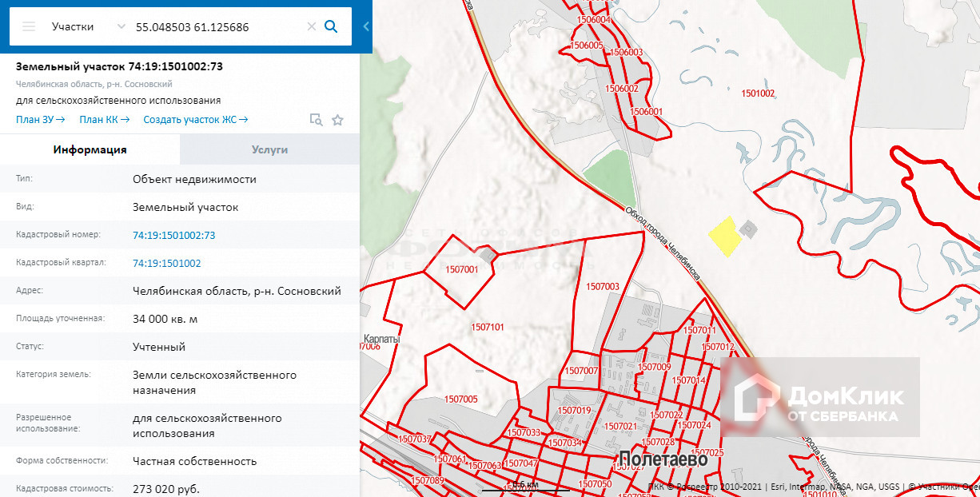This screenshot has height=497, width=980.
Task: Switch to the Информация tab
Action: coord(90,149)
